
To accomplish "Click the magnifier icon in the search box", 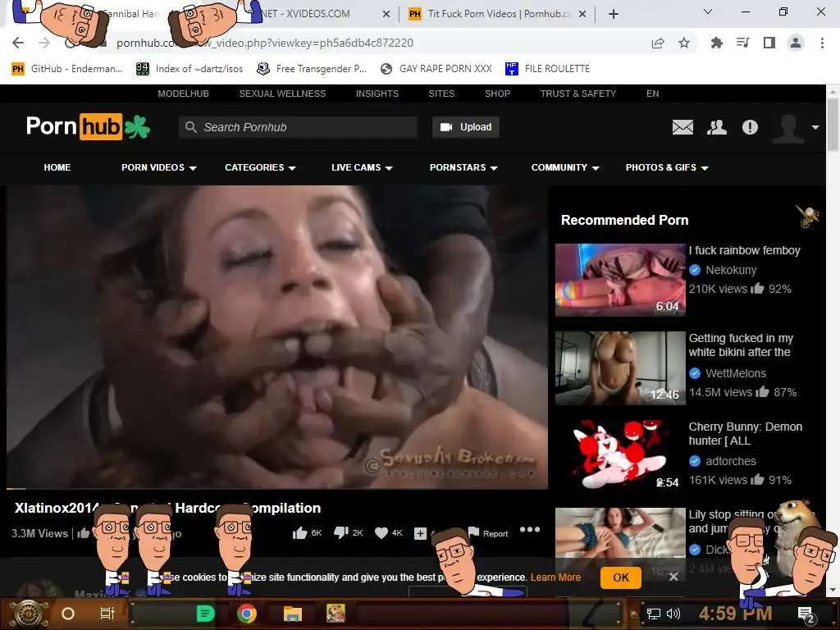I will coord(190,127).
